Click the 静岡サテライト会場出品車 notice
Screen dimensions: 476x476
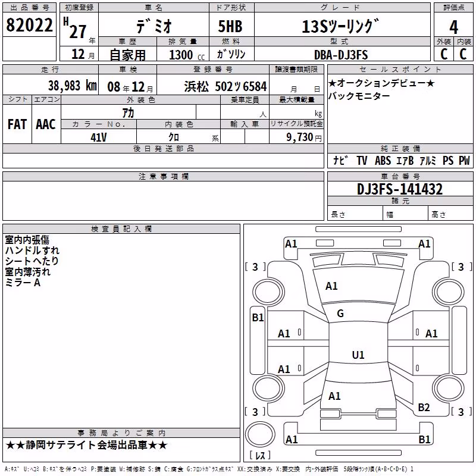[x=86, y=445]
